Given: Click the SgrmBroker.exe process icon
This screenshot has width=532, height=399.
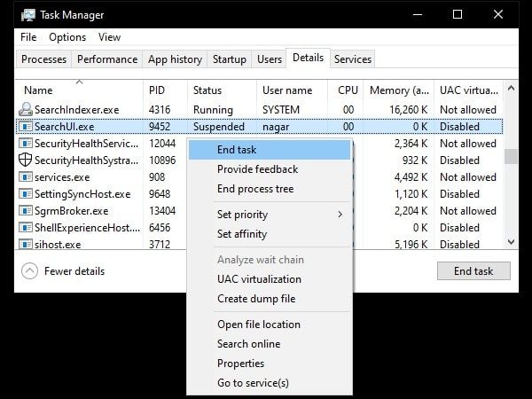Looking at the screenshot, I should [25, 211].
